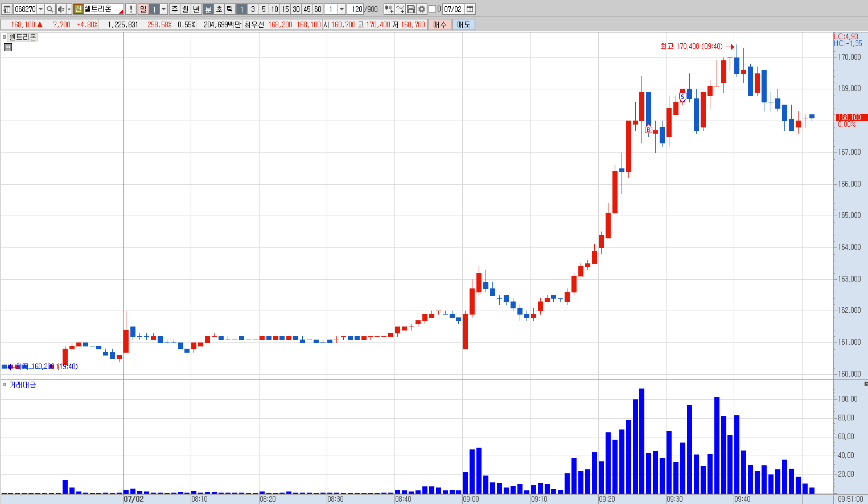Click the 매수 buy button
Image resolution: width=868 pixels, height=504 pixels.
click(x=439, y=24)
